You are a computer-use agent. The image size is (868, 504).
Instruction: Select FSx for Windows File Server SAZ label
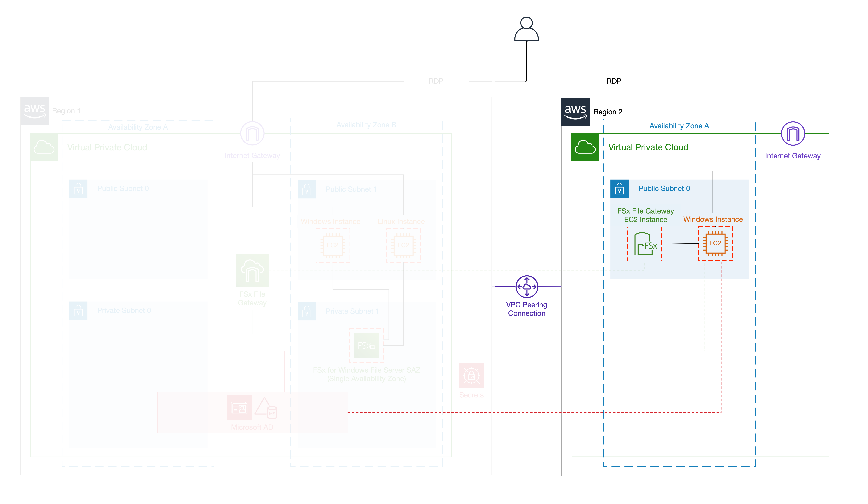[x=367, y=374]
